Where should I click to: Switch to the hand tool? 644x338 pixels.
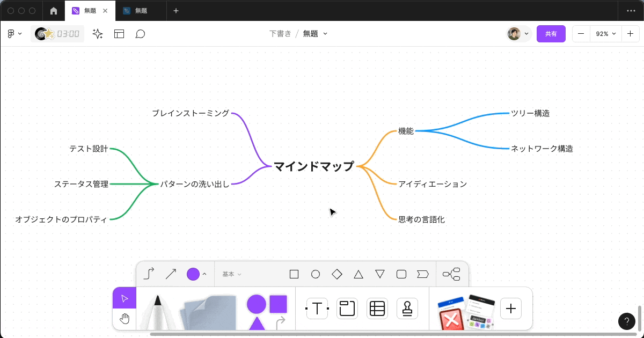125,319
